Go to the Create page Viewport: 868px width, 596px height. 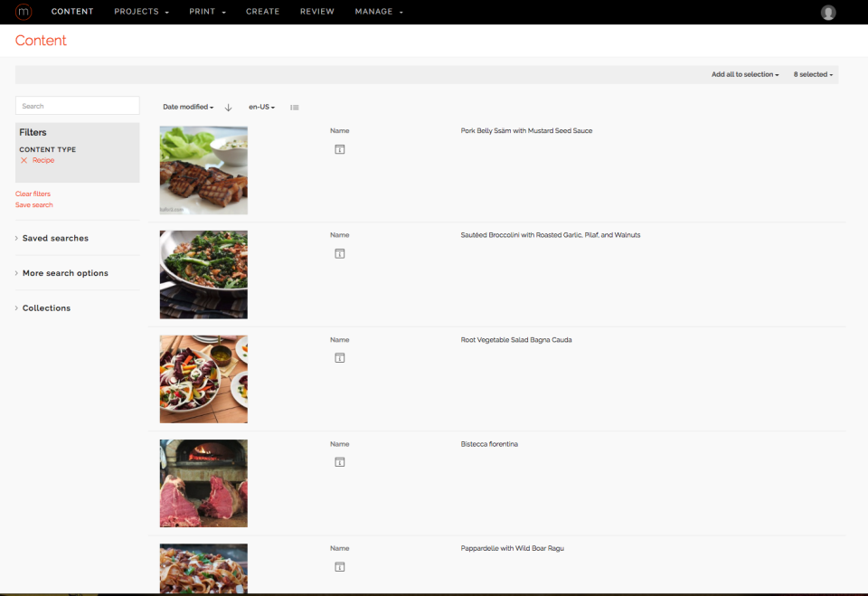(x=262, y=12)
